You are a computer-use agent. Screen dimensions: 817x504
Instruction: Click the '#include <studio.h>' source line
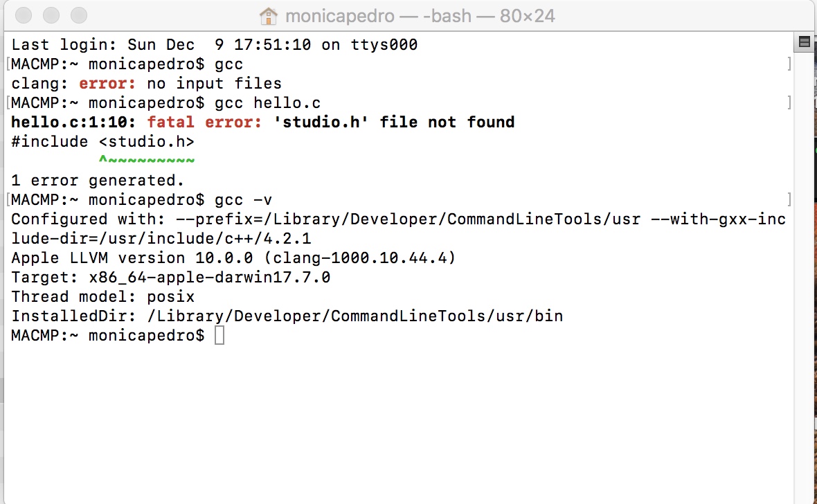(x=102, y=142)
